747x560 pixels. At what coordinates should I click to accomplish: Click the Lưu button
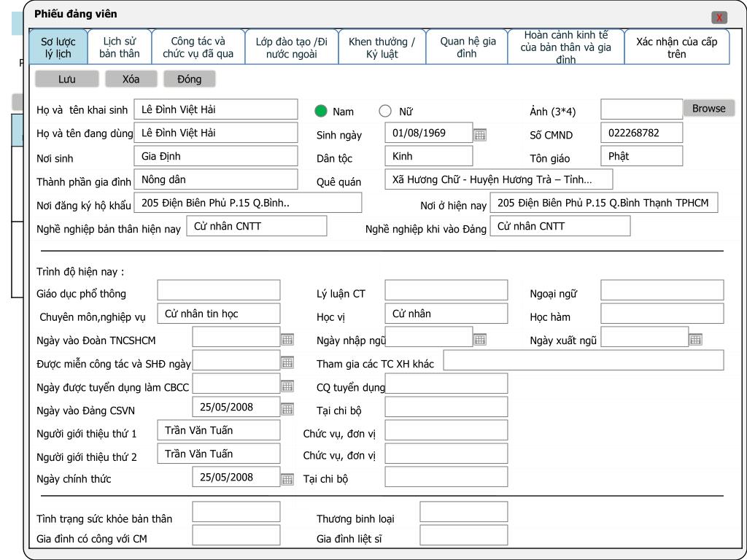pyautogui.click(x=67, y=79)
